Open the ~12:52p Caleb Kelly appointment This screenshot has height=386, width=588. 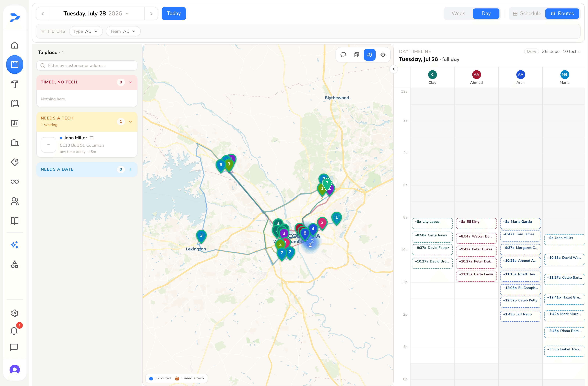tap(520, 302)
